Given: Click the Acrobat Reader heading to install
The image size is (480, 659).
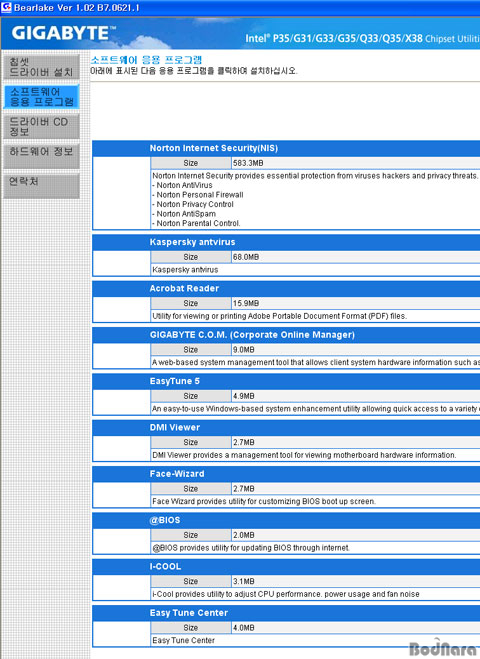Looking at the screenshot, I should tap(184, 288).
